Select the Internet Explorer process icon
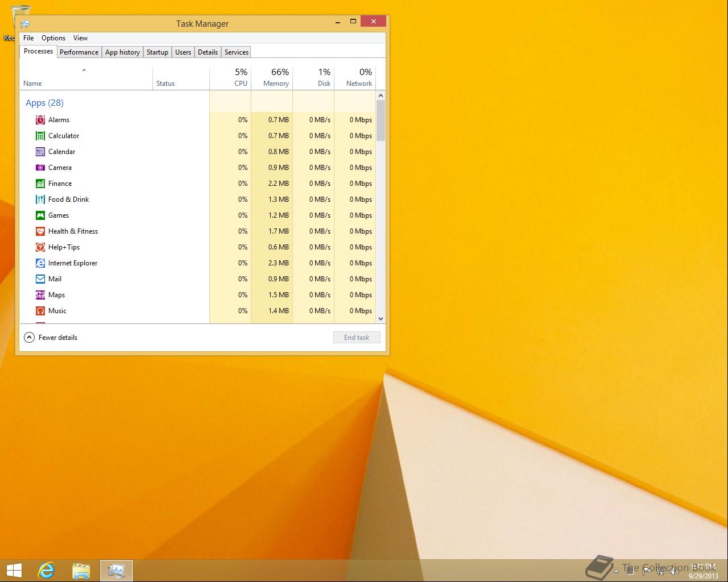This screenshot has height=582, width=728. point(40,263)
